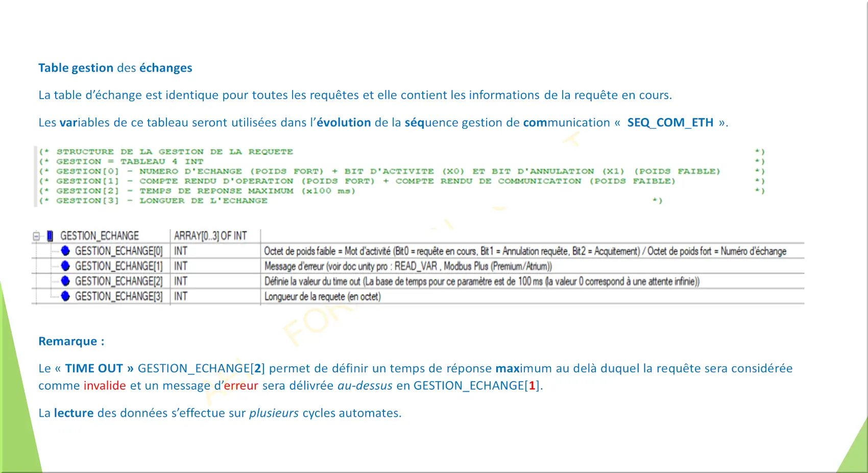The height and width of the screenshot is (473, 868).
Task: Click comment 'Message d'erreur (voir doc unity pro'
Action: click(x=408, y=266)
